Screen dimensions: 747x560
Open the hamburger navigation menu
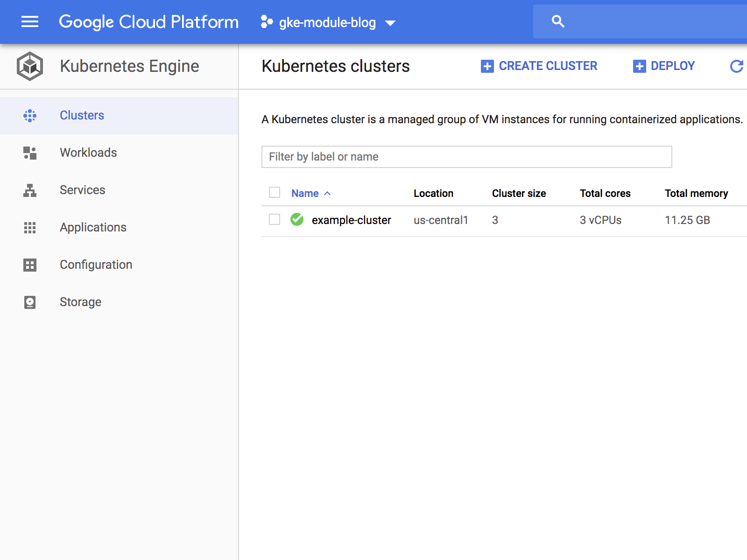[30, 22]
